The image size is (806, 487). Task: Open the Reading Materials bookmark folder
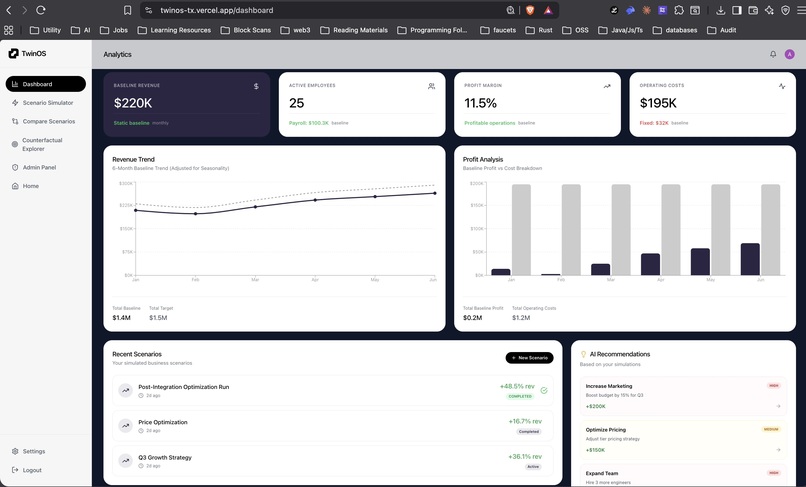click(354, 30)
